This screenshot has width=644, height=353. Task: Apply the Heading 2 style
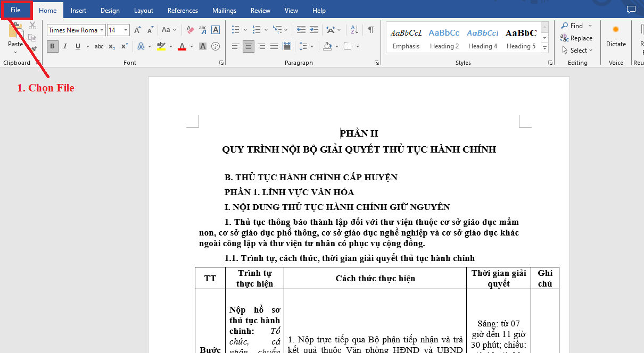[x=444, y=38]
